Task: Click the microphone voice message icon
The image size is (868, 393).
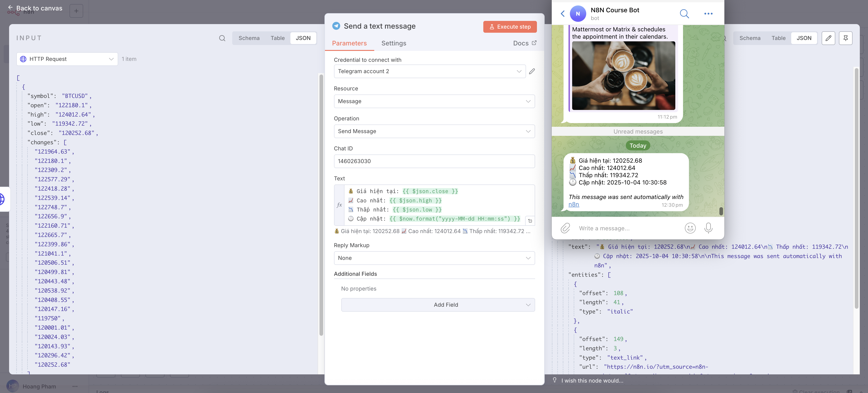Action: (708, 228)
